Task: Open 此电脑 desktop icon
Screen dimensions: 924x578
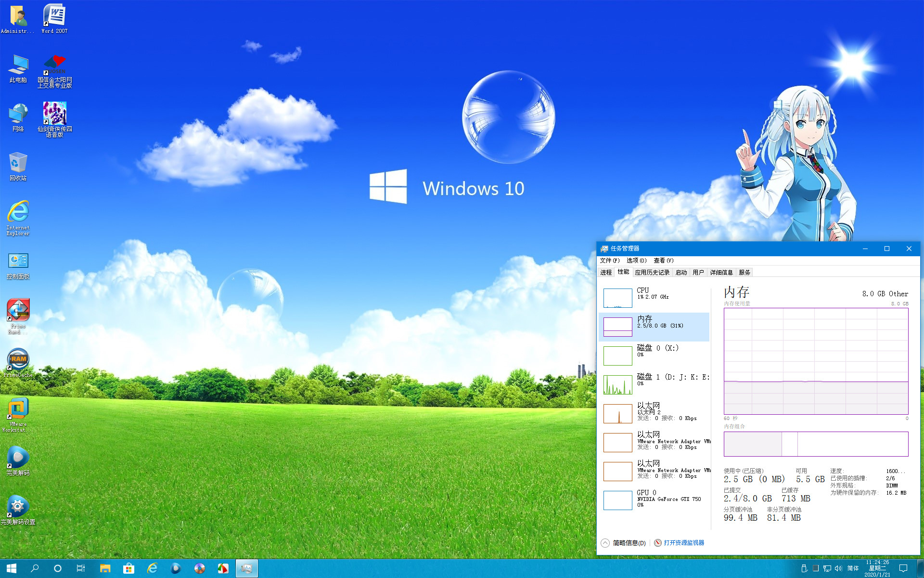Action: coord(18,69)
